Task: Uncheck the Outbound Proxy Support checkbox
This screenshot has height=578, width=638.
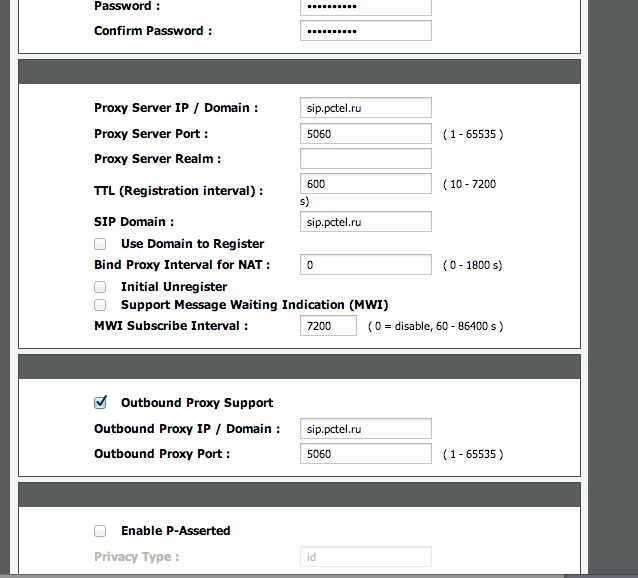Action: (x=100, y=403)
